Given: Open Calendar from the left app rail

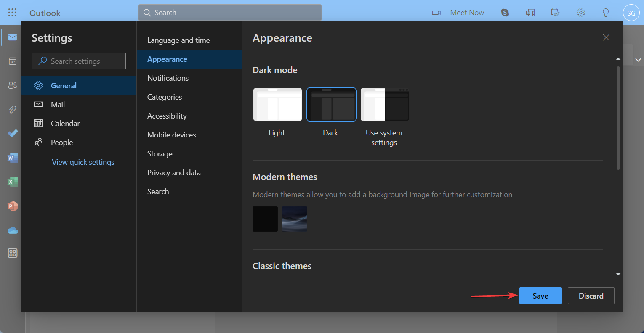Looking at the screenshot, I should (13, 61).
